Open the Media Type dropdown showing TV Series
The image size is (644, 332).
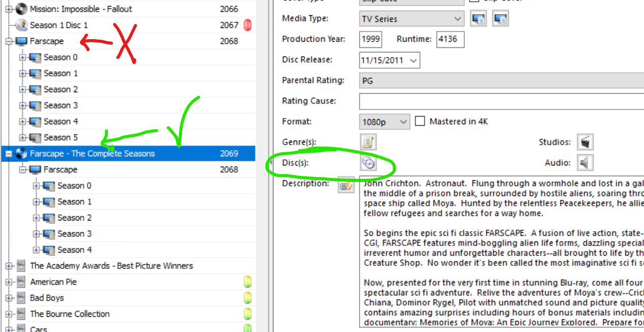tap(412, 19)
